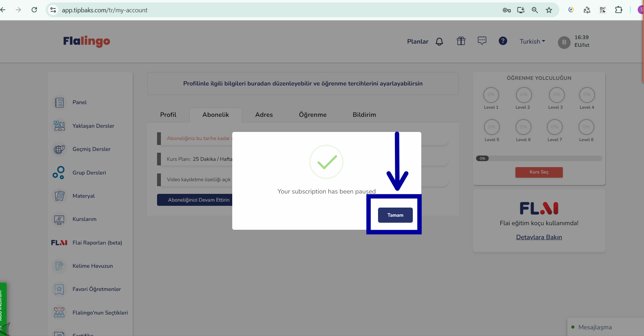Click the browser address bar URL
This screenshot has height=336, width=644.
tap(105, 10)
